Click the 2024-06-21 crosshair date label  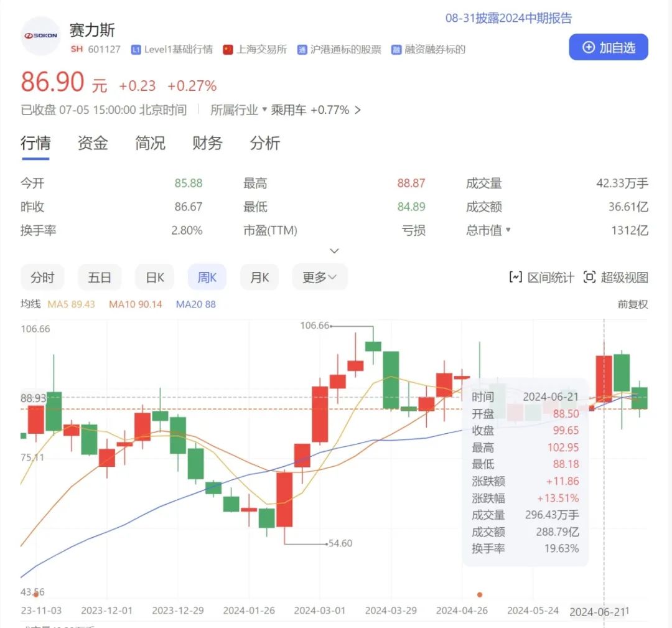tap(599, 612)
